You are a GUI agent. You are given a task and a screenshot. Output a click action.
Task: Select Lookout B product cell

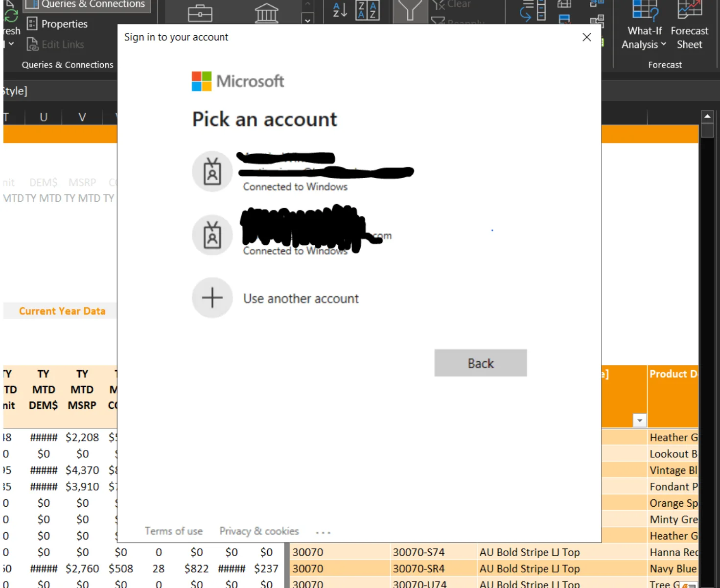[x=673, y=454]
